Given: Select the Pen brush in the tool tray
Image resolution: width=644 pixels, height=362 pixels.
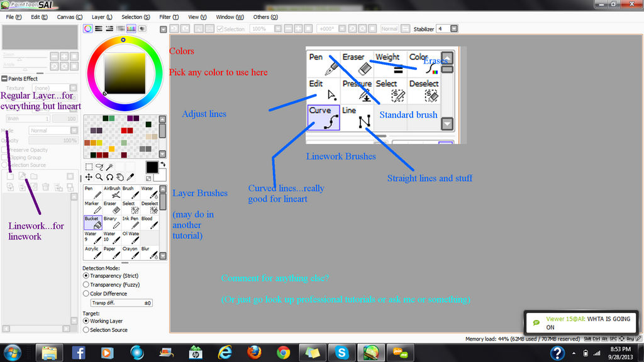Looking at the screenshot, I should pyautogui.click(x=93, y=192).
